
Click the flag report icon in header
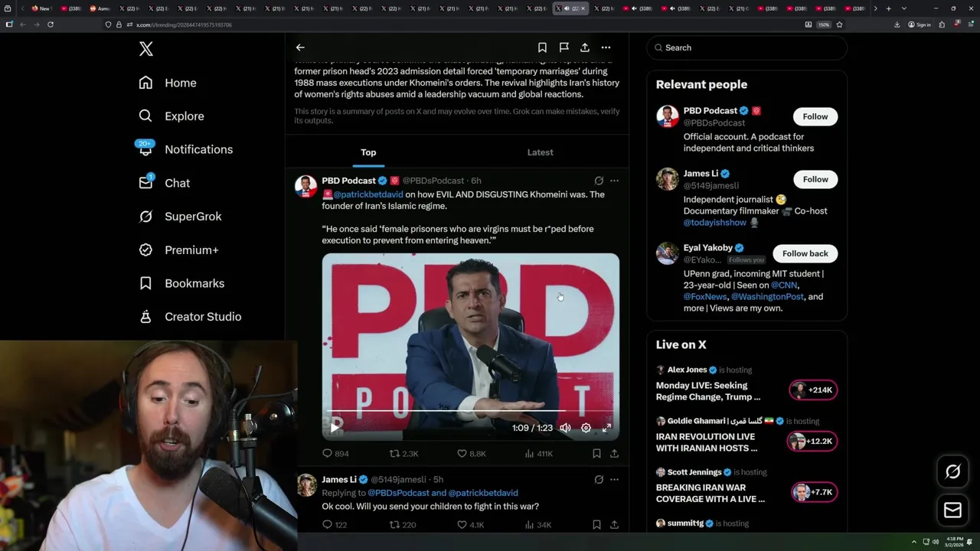(x=563, y=47)
